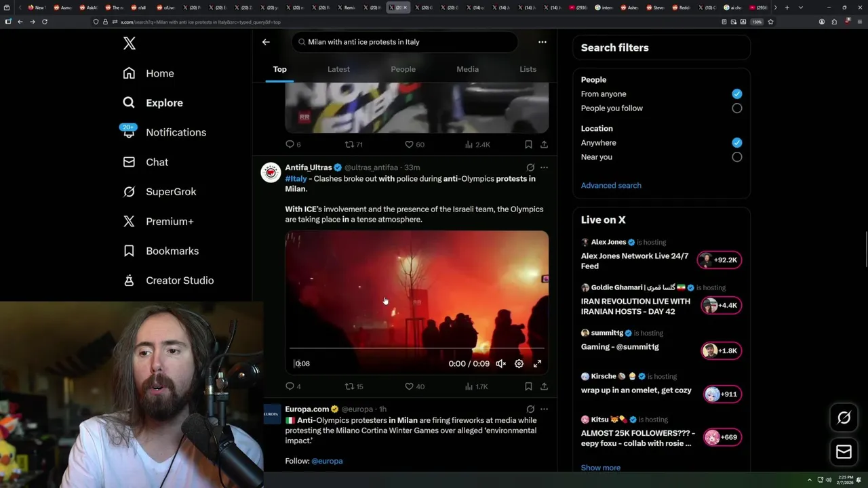Open floating messages envelope button
Viewport: 868px width, 488px height.
(844, 452)
